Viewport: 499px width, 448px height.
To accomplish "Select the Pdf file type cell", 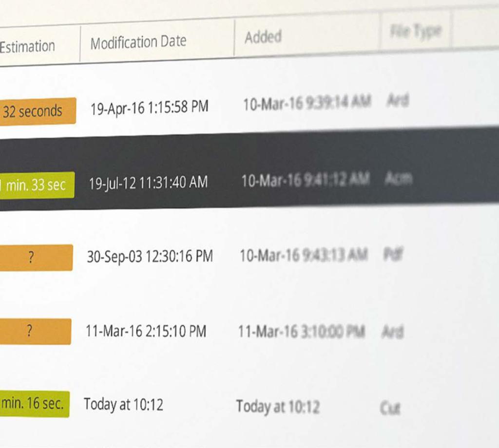I will (x=393, y=254).
